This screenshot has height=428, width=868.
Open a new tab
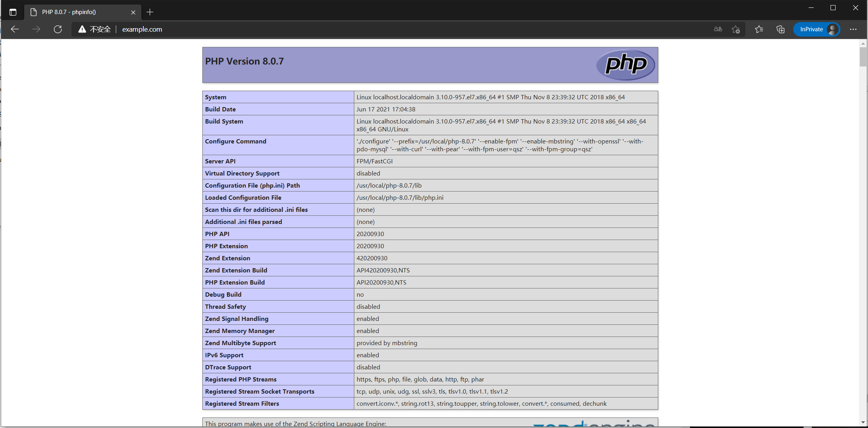click(150, 12)
